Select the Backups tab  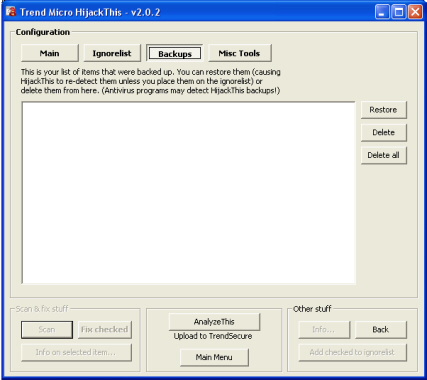[x=175, y=53]
